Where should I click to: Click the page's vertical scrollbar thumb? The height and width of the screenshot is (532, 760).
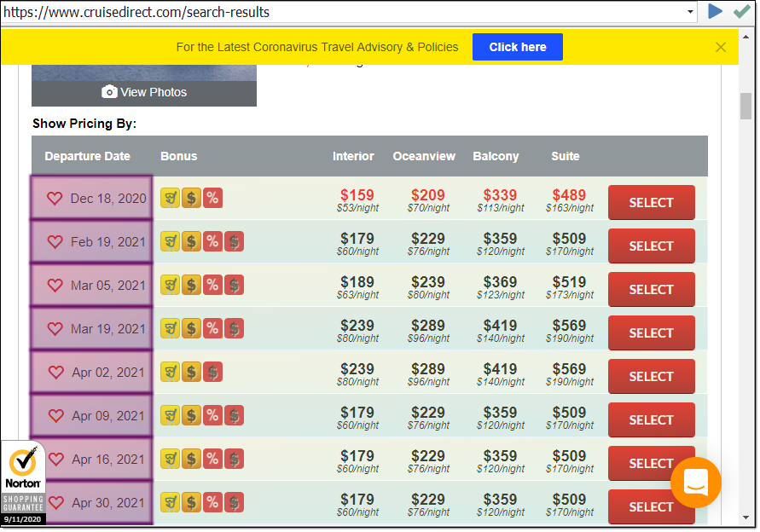coord(745,107)
